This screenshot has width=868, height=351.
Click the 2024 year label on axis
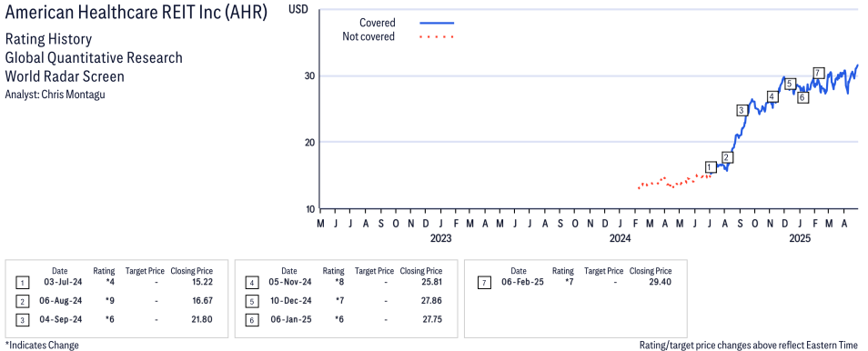click(620, 239)
